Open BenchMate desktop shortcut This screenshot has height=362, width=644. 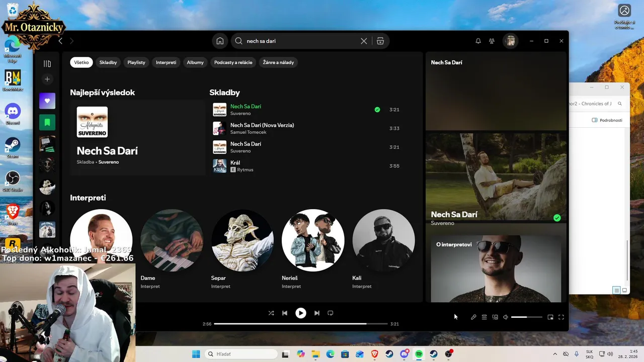click(x=13, y=80)
